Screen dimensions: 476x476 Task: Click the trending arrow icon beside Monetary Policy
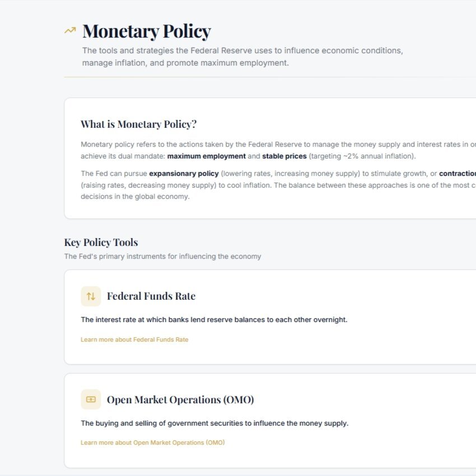(x=70, y=30)
